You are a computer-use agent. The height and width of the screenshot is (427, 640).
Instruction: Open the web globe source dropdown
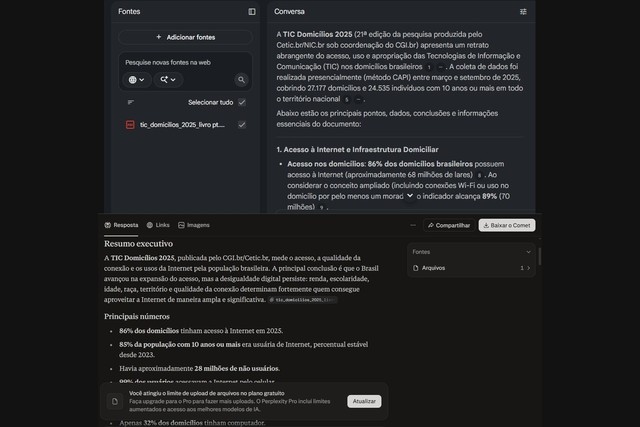pos(136,80)
